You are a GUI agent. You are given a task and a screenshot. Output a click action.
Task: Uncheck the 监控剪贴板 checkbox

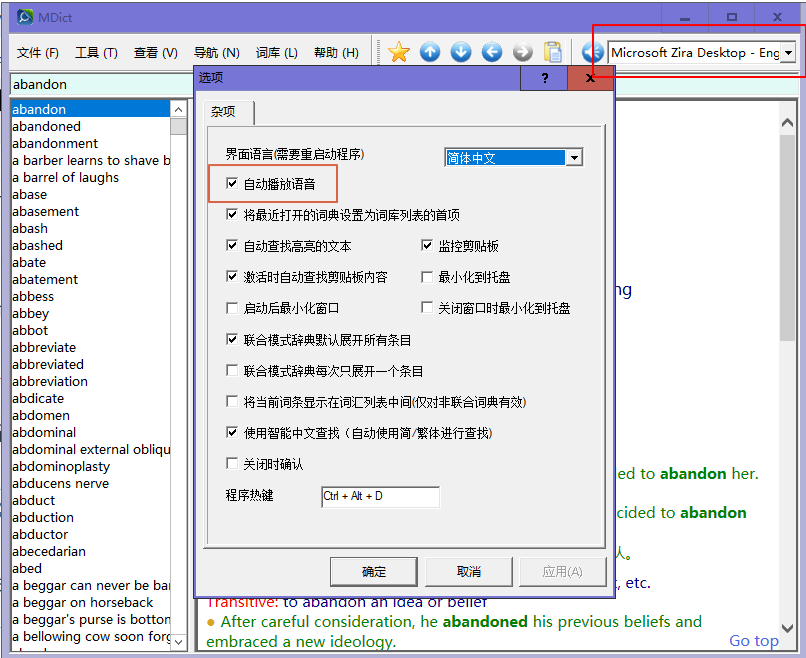(428, 246)
